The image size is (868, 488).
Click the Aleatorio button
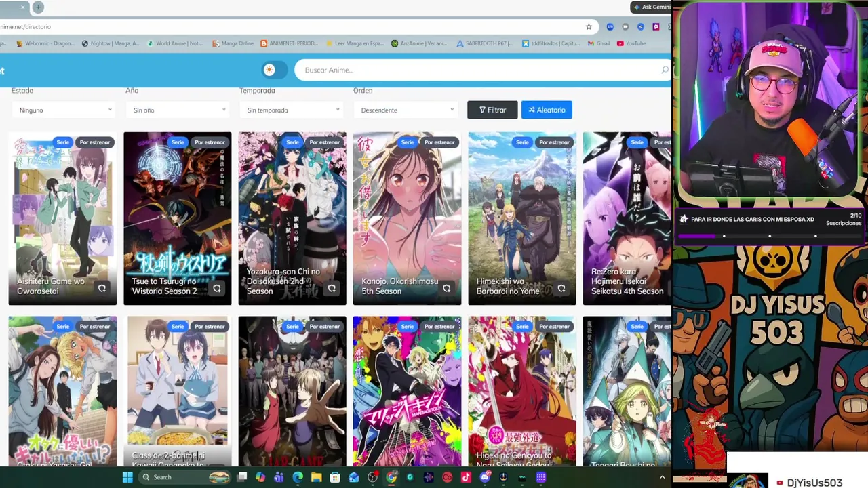click(x=547, y=110)
